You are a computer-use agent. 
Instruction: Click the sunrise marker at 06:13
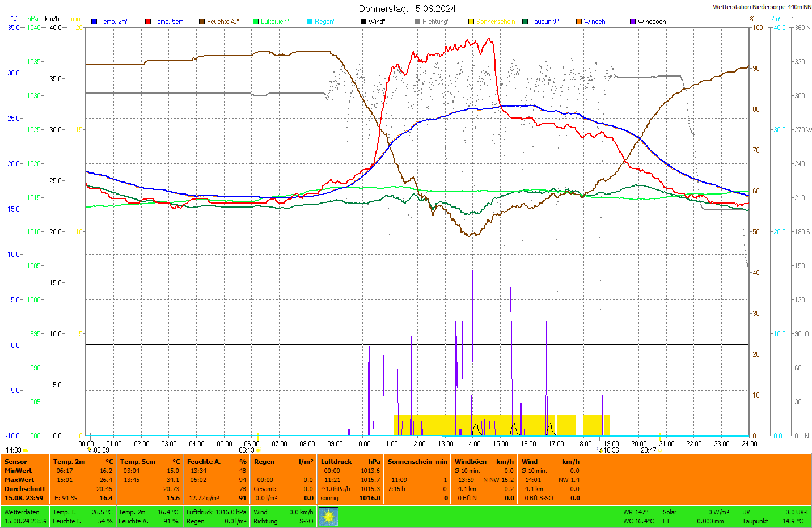(x=258, y=450)
